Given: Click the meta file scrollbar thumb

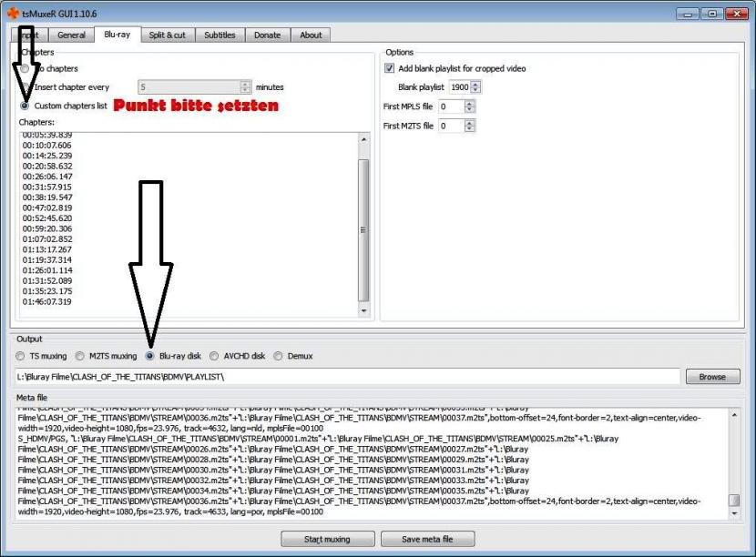Looking at the screenshot, I should point(734,501).
